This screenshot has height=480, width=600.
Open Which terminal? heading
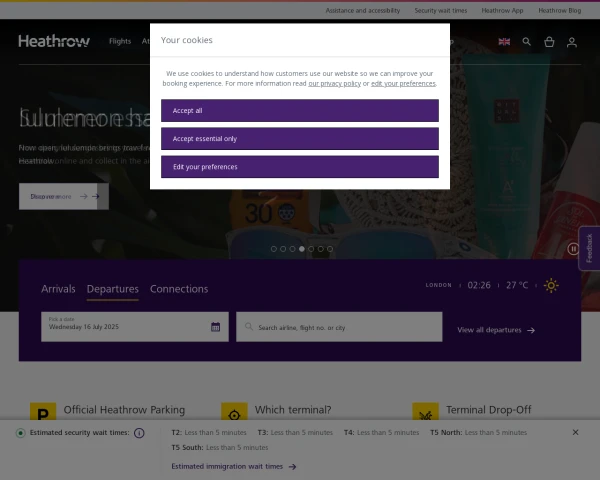click(293, 410)
